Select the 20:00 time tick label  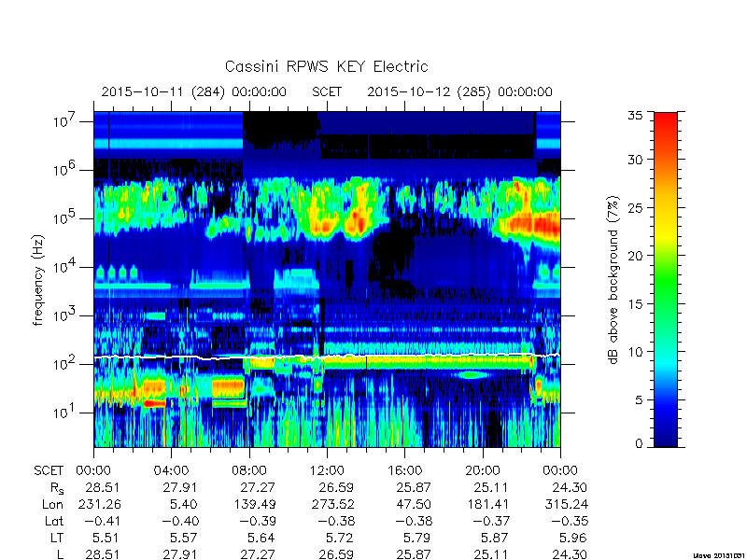[x=483, y=471]
